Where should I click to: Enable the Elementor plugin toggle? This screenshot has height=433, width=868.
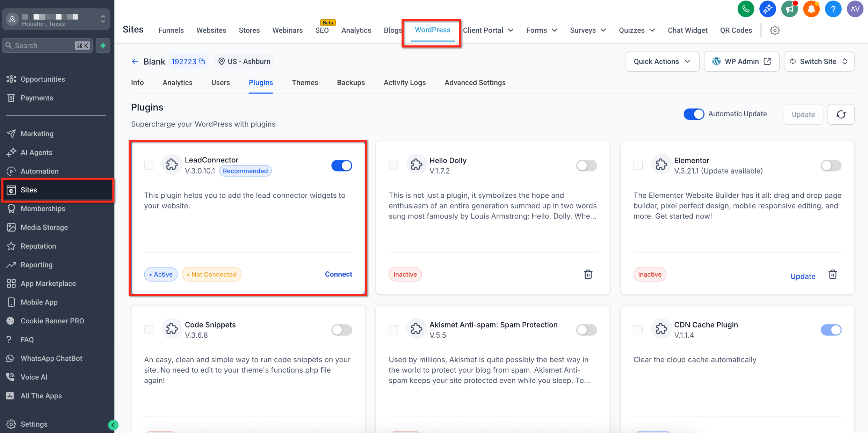pyautogui.click(x=831, y=166)
